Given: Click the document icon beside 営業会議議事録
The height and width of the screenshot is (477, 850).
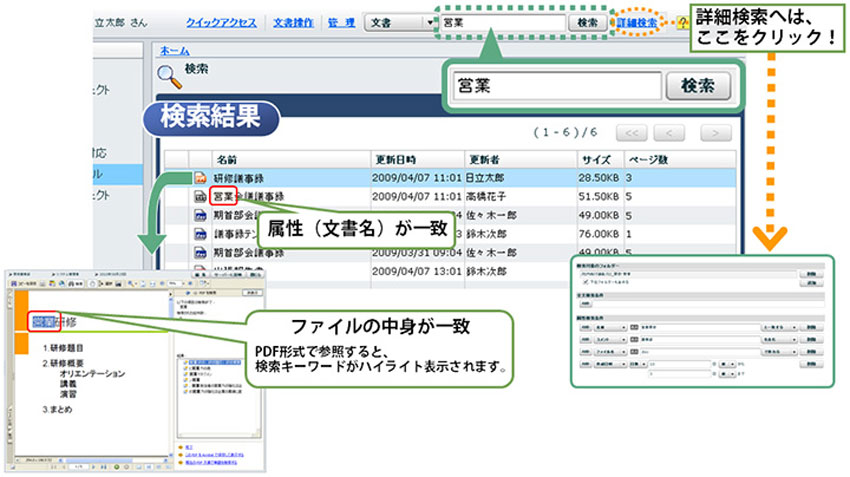Looking at the screenshot, I should point(200,197).
